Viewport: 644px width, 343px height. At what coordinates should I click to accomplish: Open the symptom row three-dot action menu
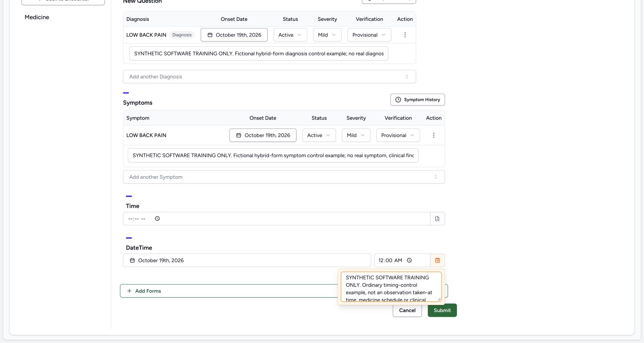[x=434, y=135]
